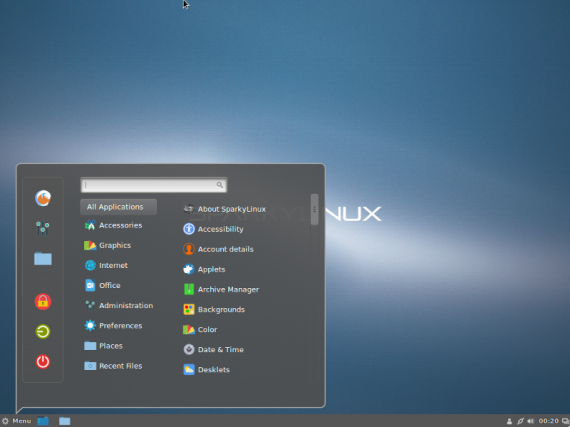This screenshot has height=427, width=570.
Task: Click the user icon in the panel tray
Action: (x=509, y=421)
